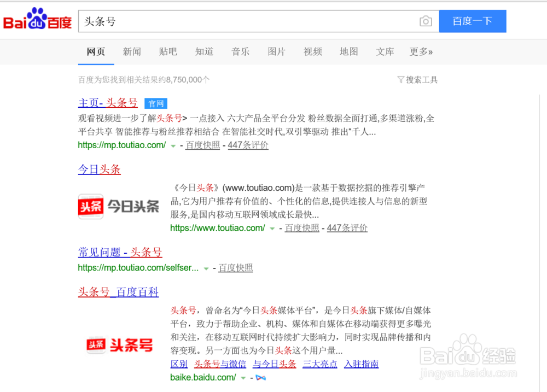
Task: Click the baike.baidu.com/ URL
Action: pyautogui.click(x=203, y=377)
